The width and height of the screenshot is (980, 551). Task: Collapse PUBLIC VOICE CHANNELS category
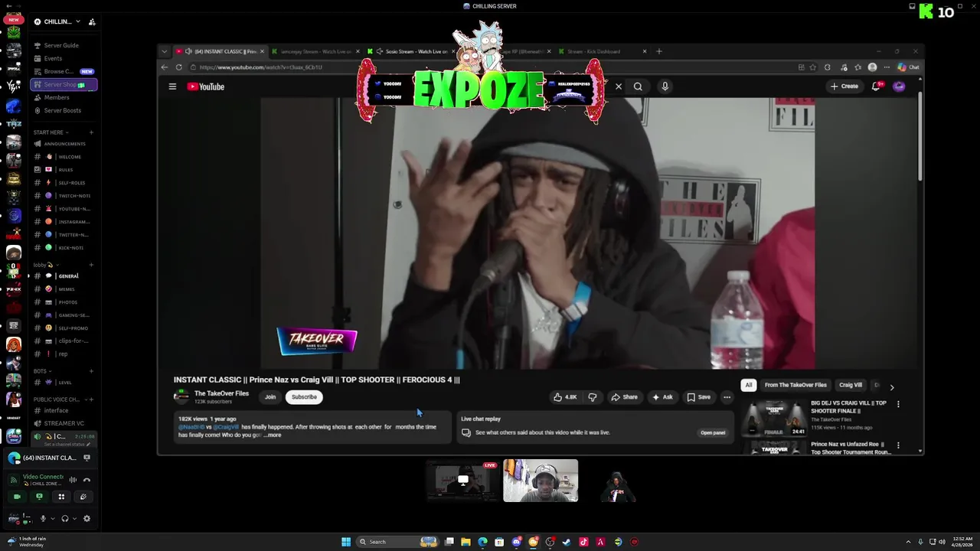click(x=59, y=399)
